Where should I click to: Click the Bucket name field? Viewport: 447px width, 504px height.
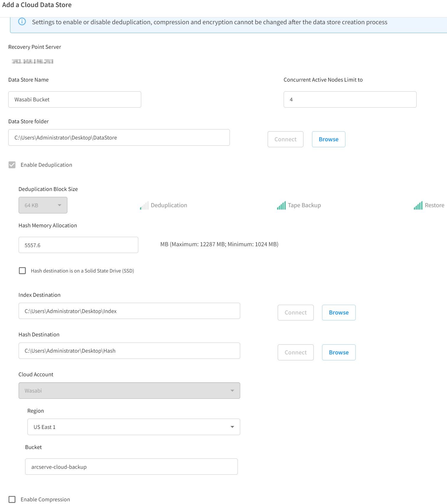click(131, 467)
